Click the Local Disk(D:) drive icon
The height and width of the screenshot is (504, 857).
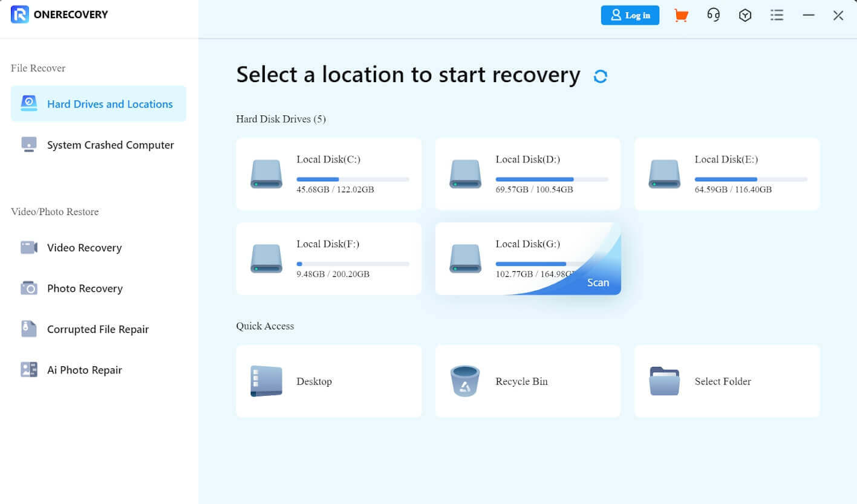(465, 174)
